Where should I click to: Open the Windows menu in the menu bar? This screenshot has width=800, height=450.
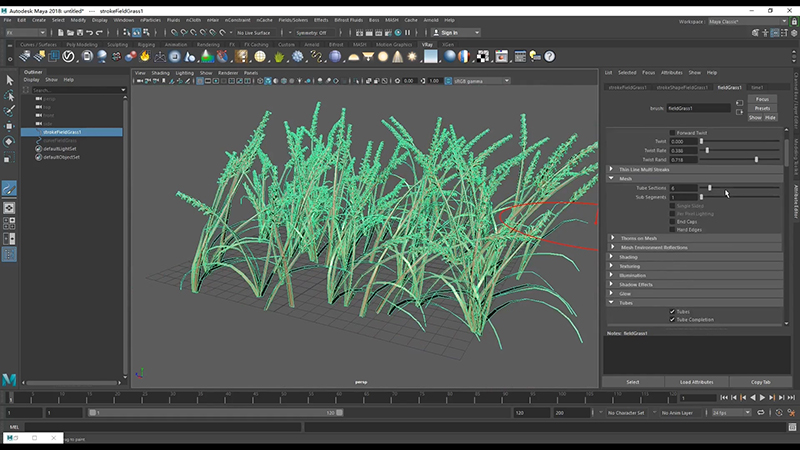tap(124, 19)
